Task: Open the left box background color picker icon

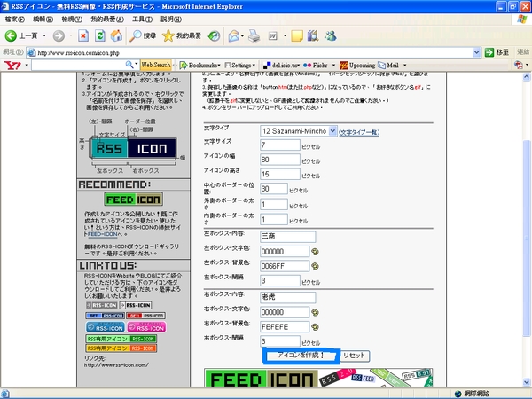Action: (x=315, y=266)
